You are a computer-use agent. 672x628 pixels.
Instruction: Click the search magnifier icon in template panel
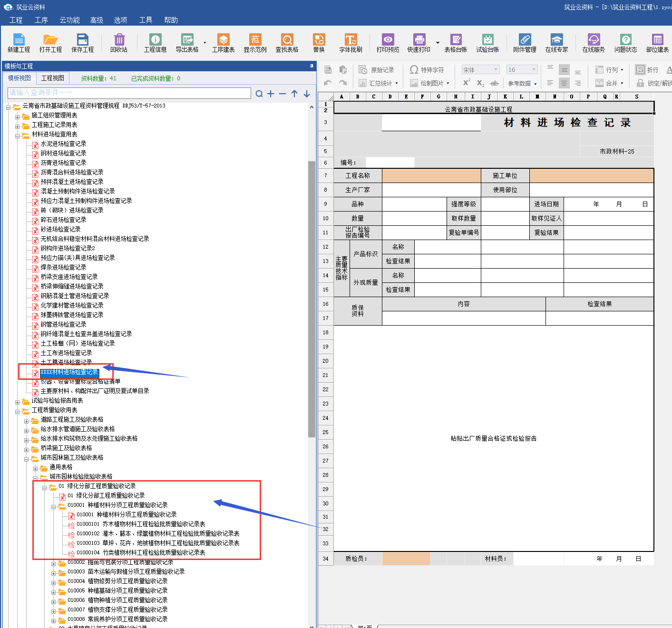pos(259,94)
